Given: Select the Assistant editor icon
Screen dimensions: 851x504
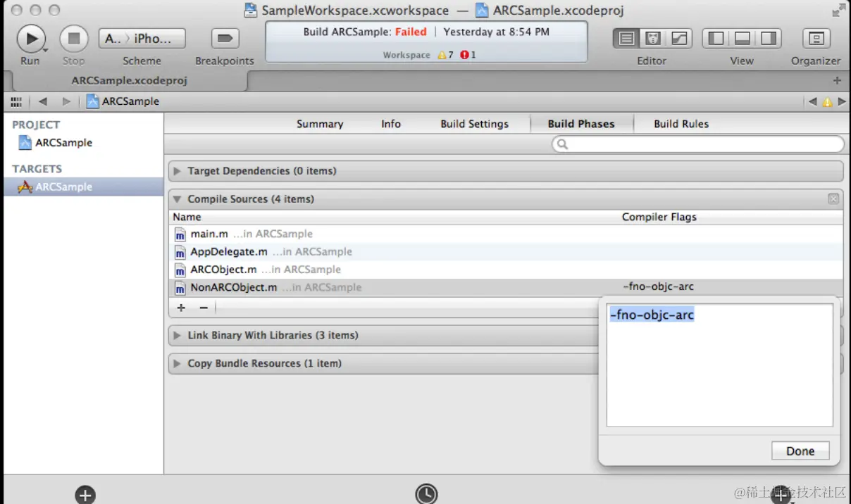Looking at the screenshot, I should [652, 39].
